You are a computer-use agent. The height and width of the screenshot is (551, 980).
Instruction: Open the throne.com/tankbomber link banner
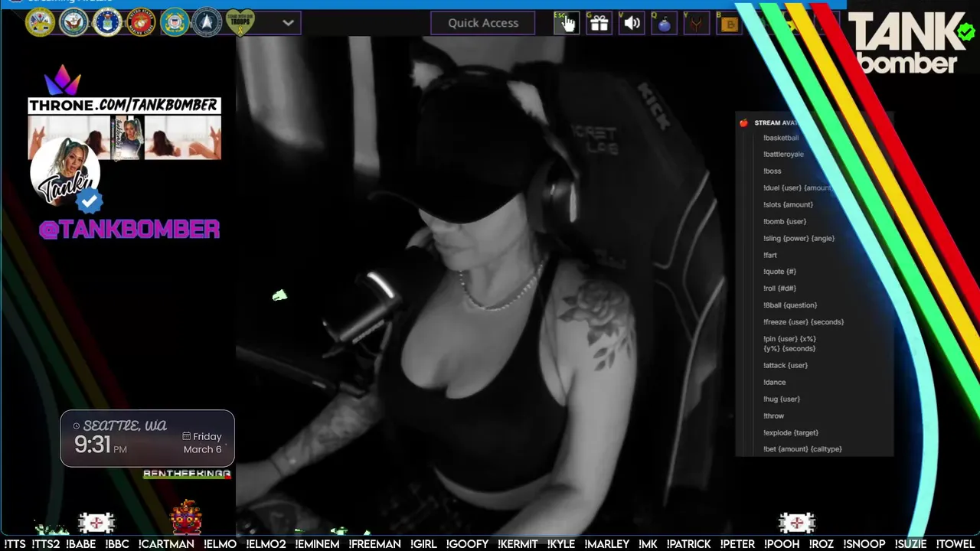(x=124, y=105)
